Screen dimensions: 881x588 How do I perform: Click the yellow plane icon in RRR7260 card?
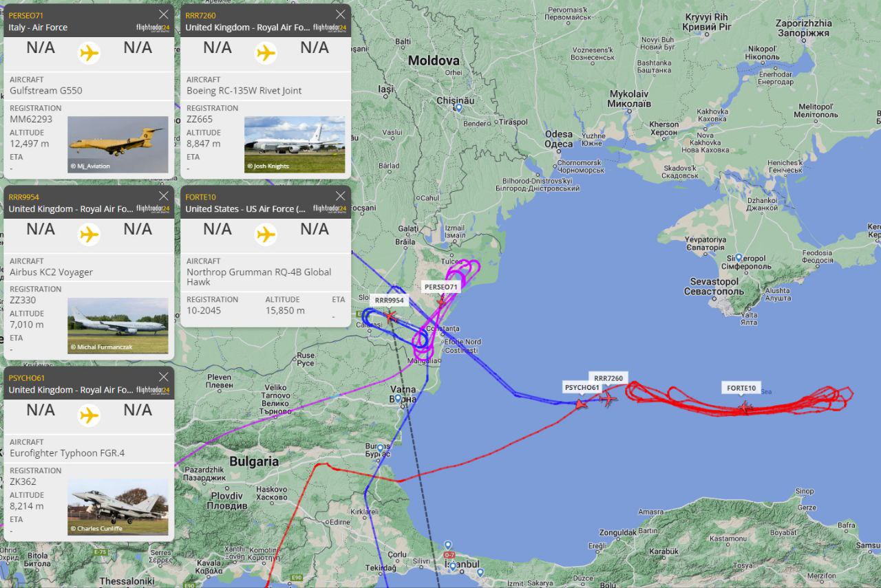click(266, 53)
